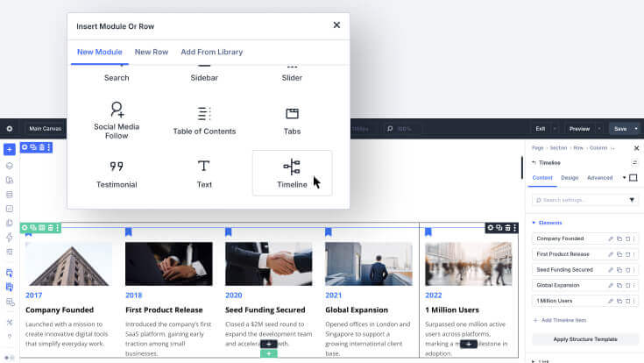Open the Add From Library tab
This screenshot has height=363, width=644.
pyautogui.click(x=212, y=53)
